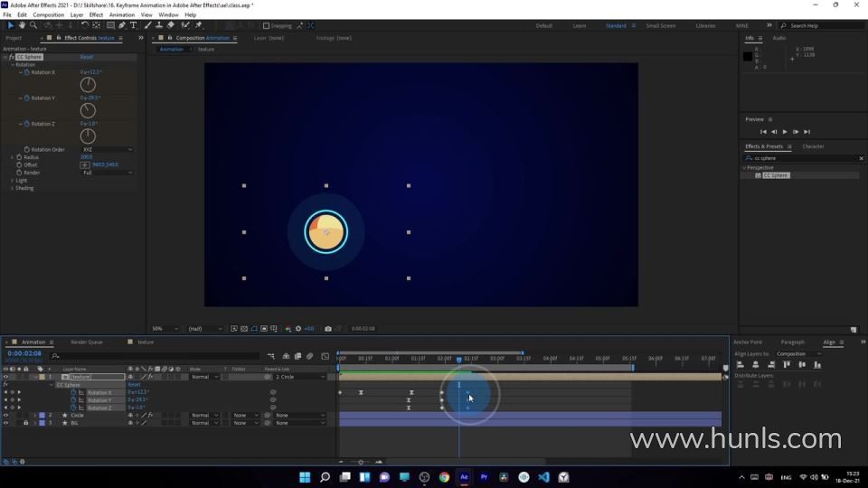This screenshot has width=868, height=488.
Task: Open the Composition menu
Action: [49, 14]
